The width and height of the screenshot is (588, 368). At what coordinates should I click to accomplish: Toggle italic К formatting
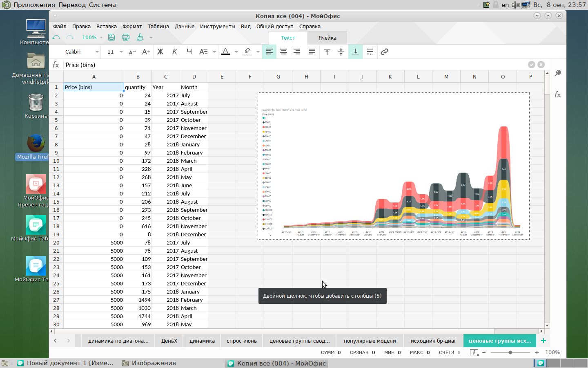click(x=175, y=52)
